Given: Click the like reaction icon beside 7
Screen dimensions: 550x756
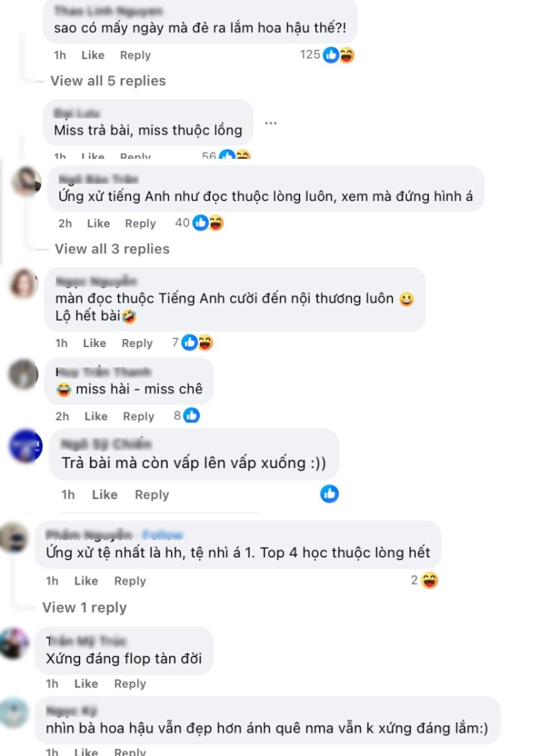Looking at the screenshot, I should (x=189, y=343).
